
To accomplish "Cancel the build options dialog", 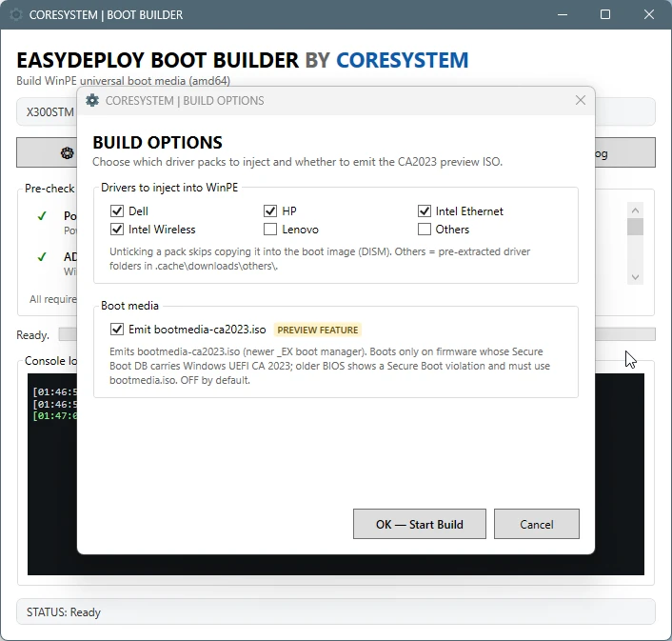I will click(537, 524).
